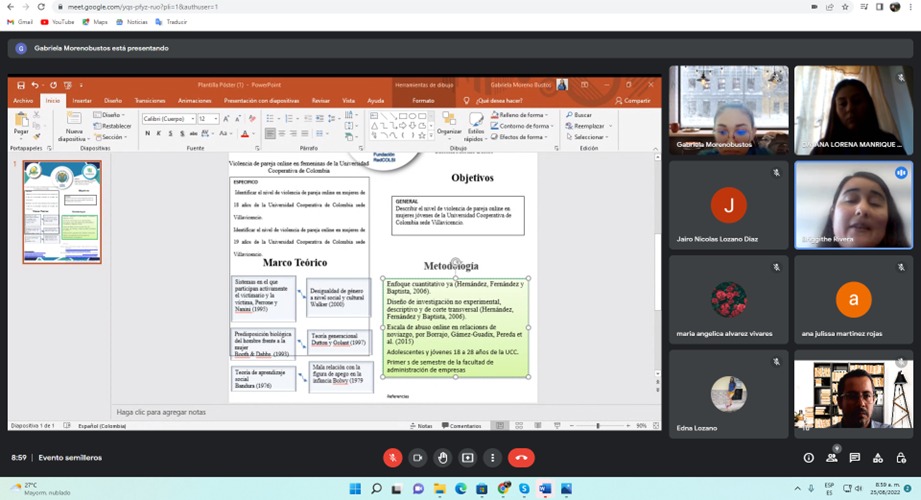Adjust the zoom slider in PowerPoint
Viewport: 921px width, 500px height.
598,425
